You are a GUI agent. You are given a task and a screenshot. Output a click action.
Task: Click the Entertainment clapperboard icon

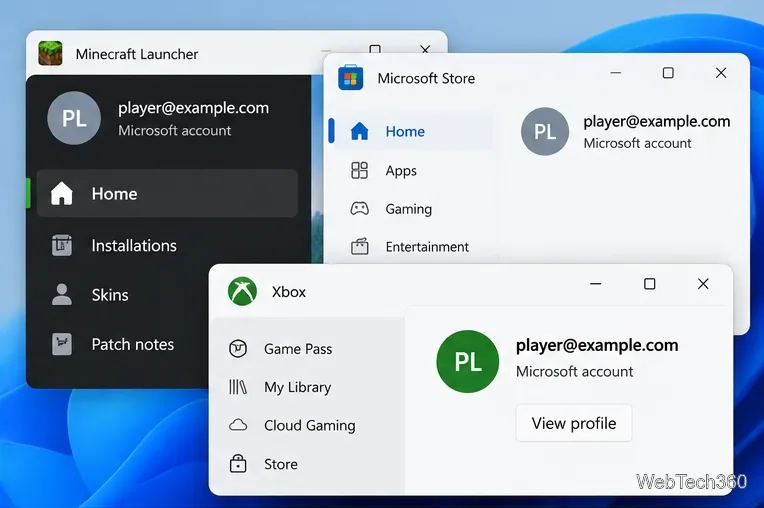click(x=360, y=246)
